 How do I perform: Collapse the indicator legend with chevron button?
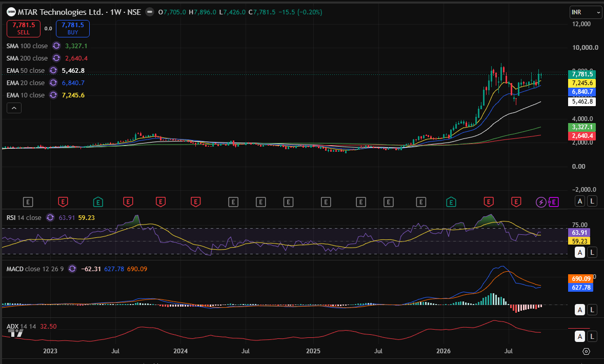point(14,108)
